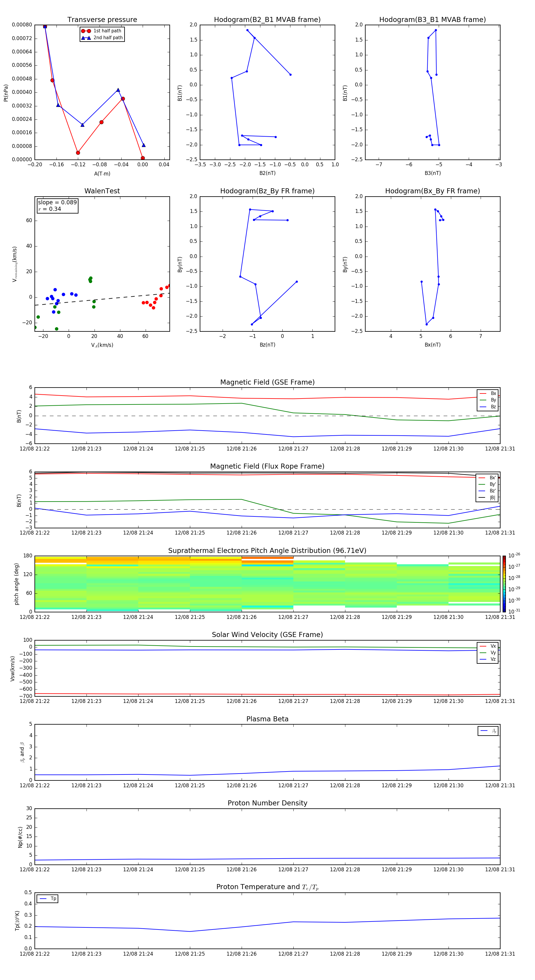
Task: Click the blue triangle peak near A=-0.04
Action: click(x=118, y=90)
